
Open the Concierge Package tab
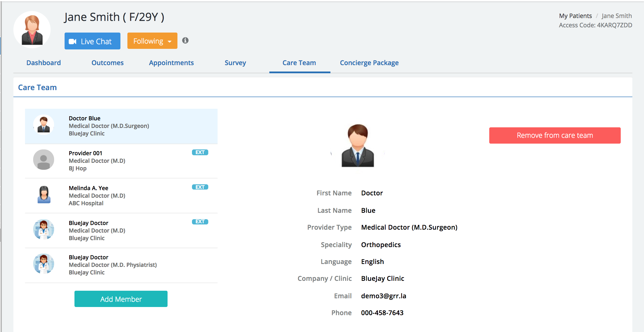pyautogui.click(x=369, y=63)
